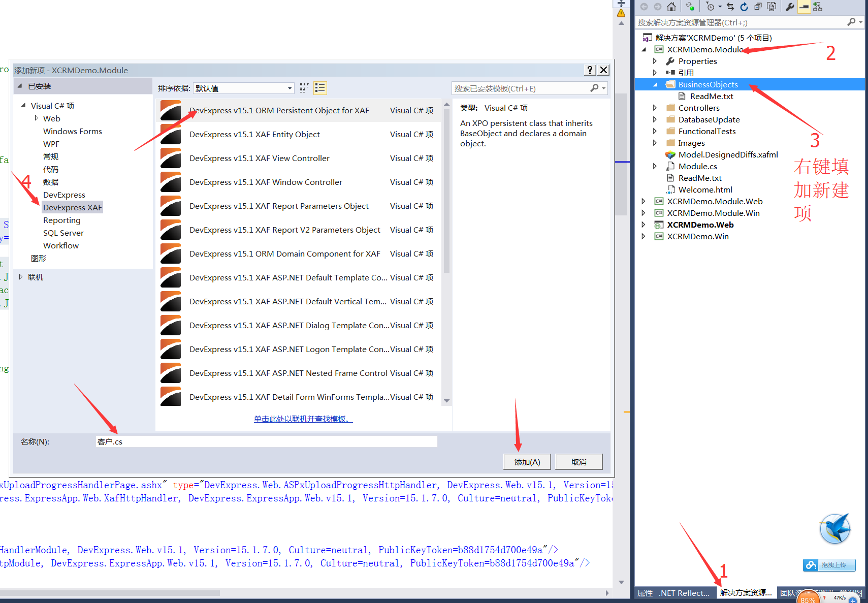Refresh the Solution Explorer

tap(744, 7)
